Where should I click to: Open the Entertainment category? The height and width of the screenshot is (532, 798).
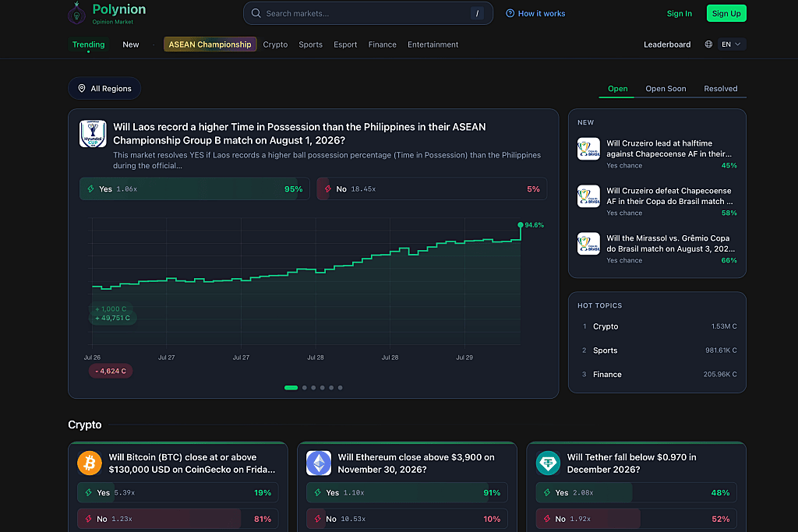pos(433,44)
